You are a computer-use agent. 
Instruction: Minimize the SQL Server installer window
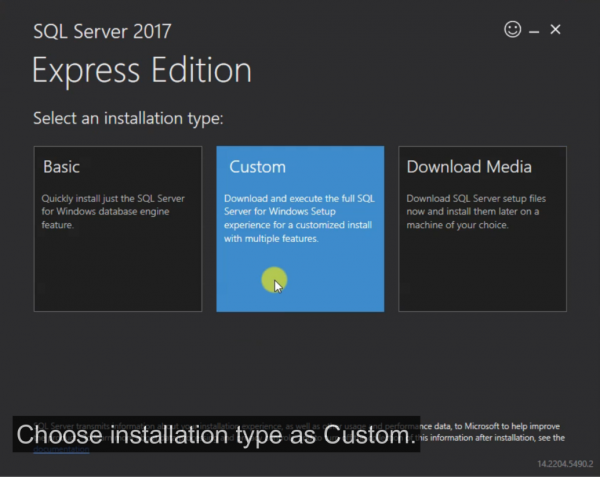click(534, 31)
